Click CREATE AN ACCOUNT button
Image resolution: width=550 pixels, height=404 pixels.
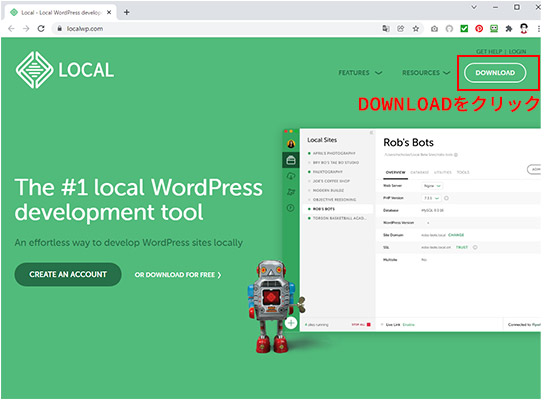pyautogui.click(x=68, y=275)
